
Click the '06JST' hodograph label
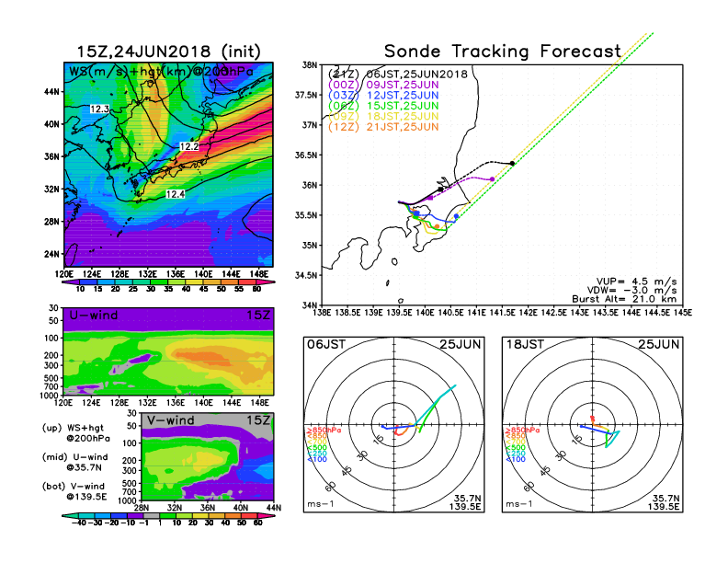[x=326, y=344]
